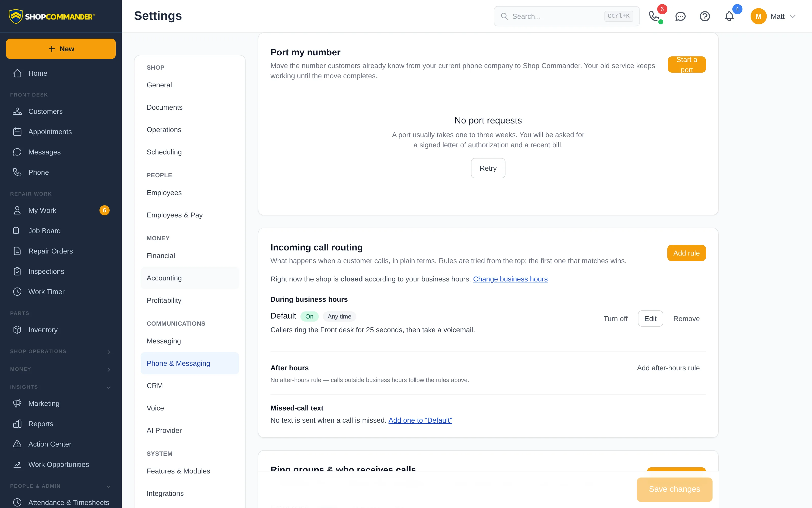This screenshot has height=508, width=812.
Task: Click the 6 badge on My Work
Action: (x=104, y=210)
